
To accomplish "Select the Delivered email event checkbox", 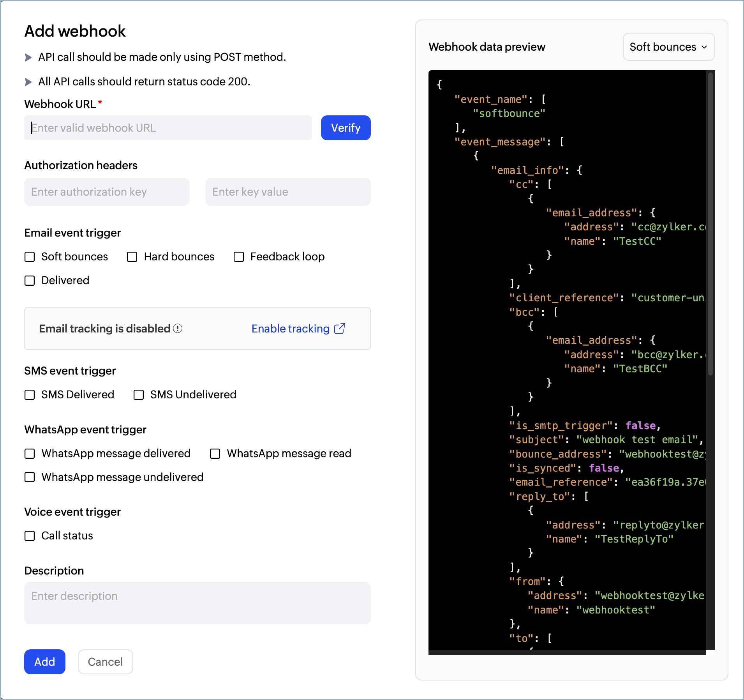I will (x=30, y=281).
